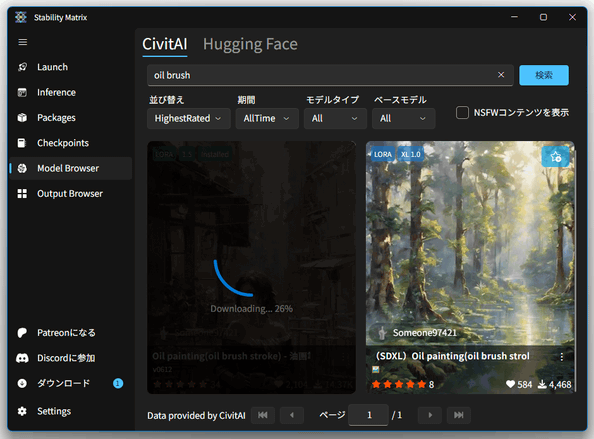The height and width of the screenshot is (439, 594).
Task: Open the three-dot menu on the SDXL card
Action: [561, 356]
